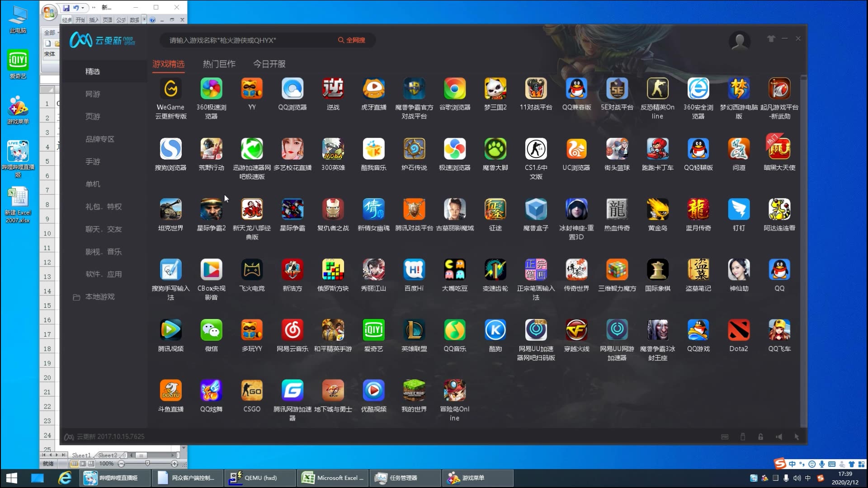Launch YY from the game grid
868x488 pixels.
(x=252, y=89)
